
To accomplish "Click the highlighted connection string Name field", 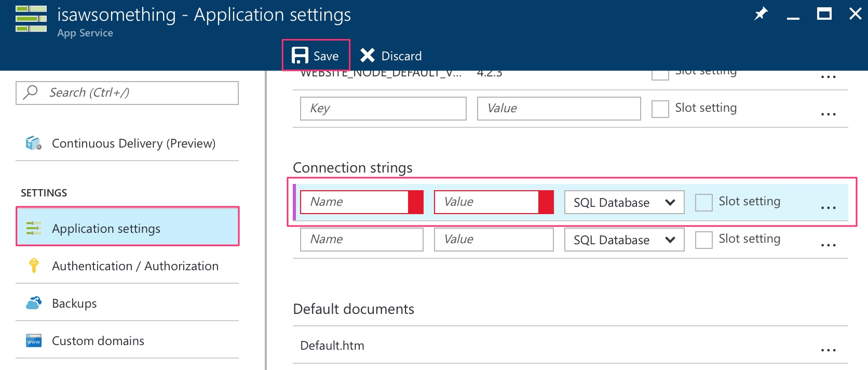I will (x=362, y=202).
